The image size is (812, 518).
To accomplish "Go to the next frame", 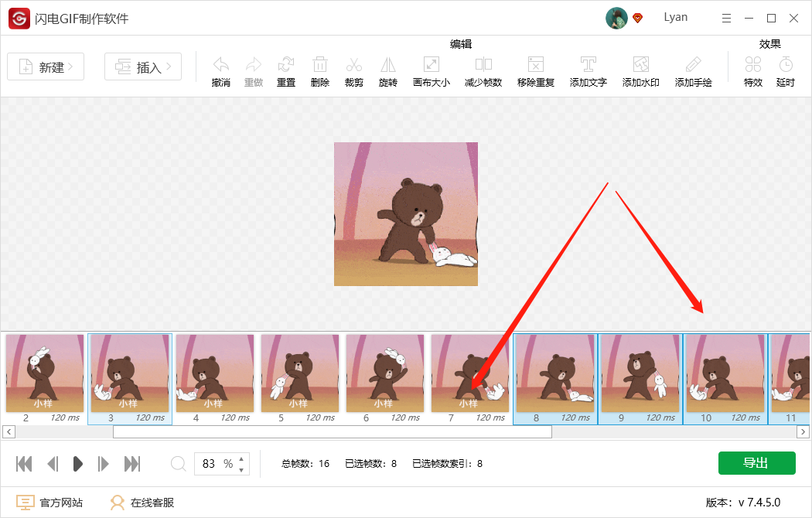I will coord(103,464).
